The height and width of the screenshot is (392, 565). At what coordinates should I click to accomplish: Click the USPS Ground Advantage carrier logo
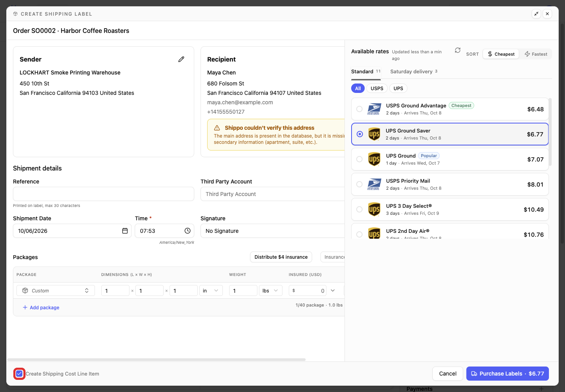point(374,109)
